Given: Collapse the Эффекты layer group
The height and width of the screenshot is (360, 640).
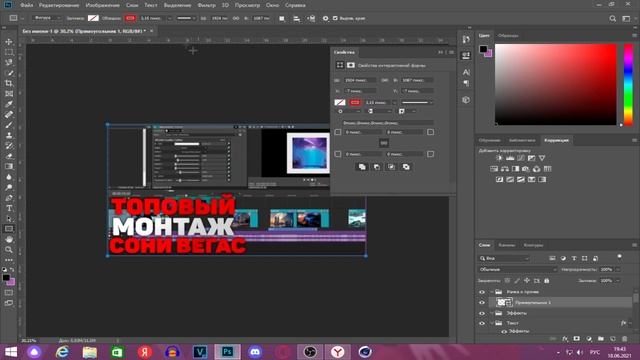Looking at the screenshot, I should click(491, 313).
